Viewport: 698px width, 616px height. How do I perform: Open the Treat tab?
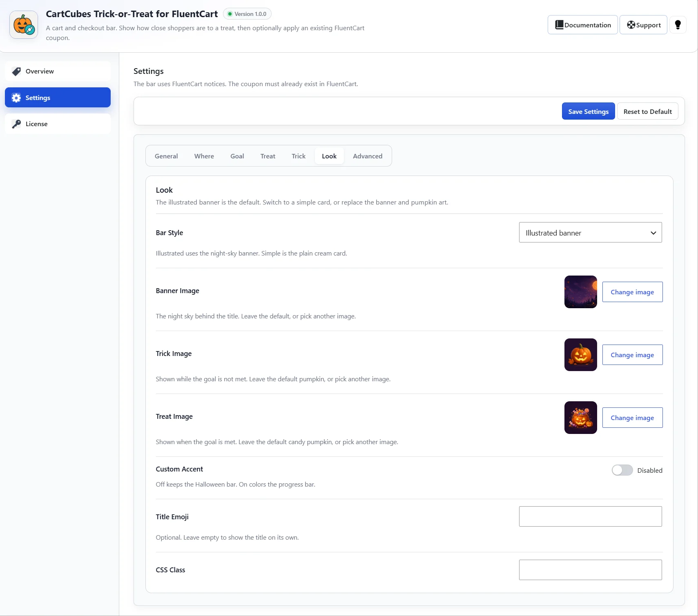tap(268, 156)
